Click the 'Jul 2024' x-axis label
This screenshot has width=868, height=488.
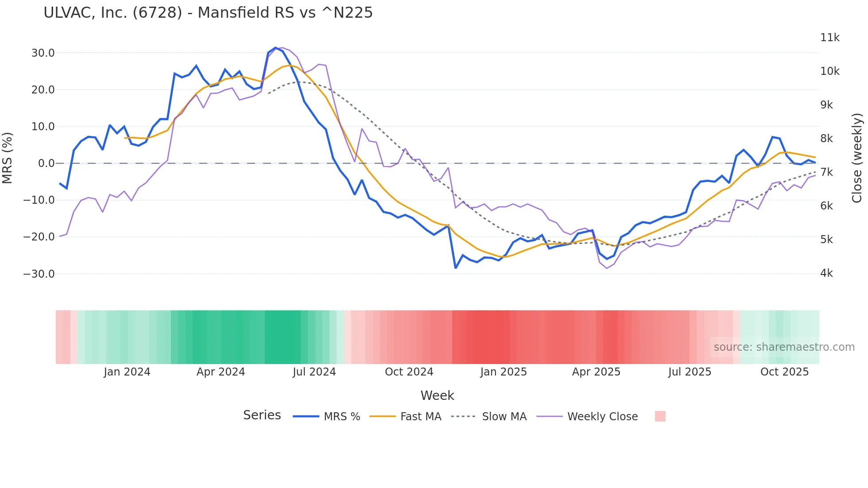314,372
